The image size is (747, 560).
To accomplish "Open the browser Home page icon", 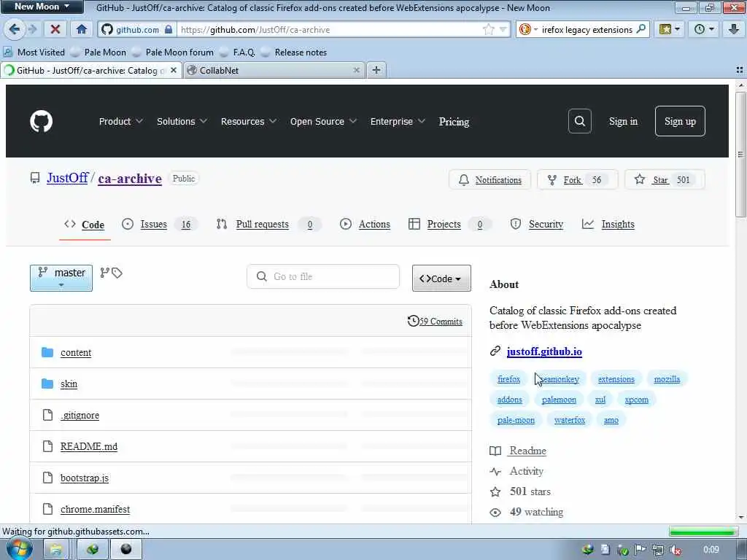I will (x=82, y=29).
